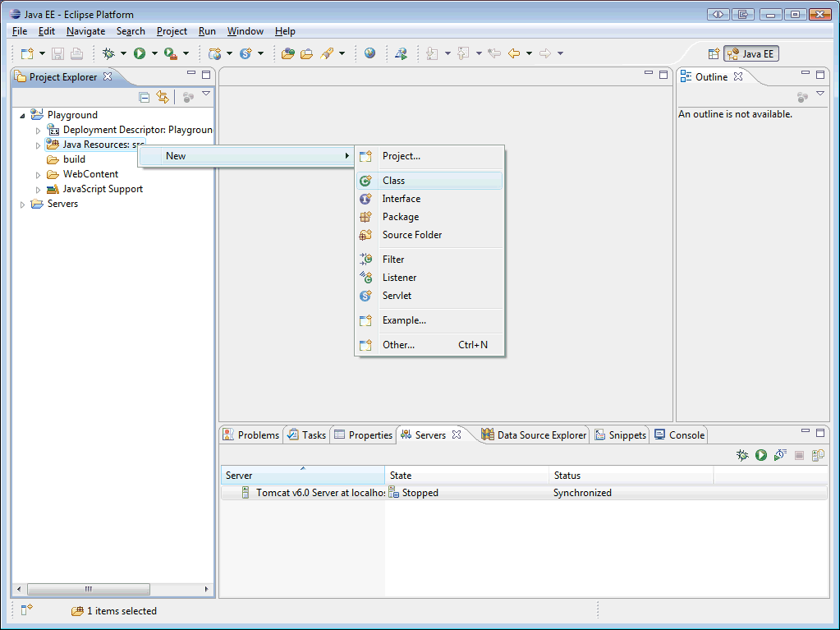840x630 pixels.
Task: Close the Outline view tab
Action: (738, 76)
